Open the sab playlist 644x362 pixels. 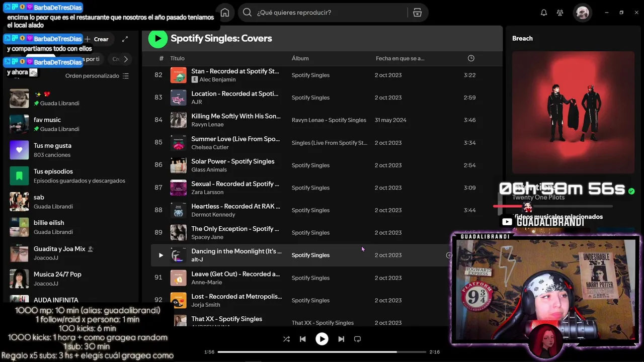tap(70, 201)
